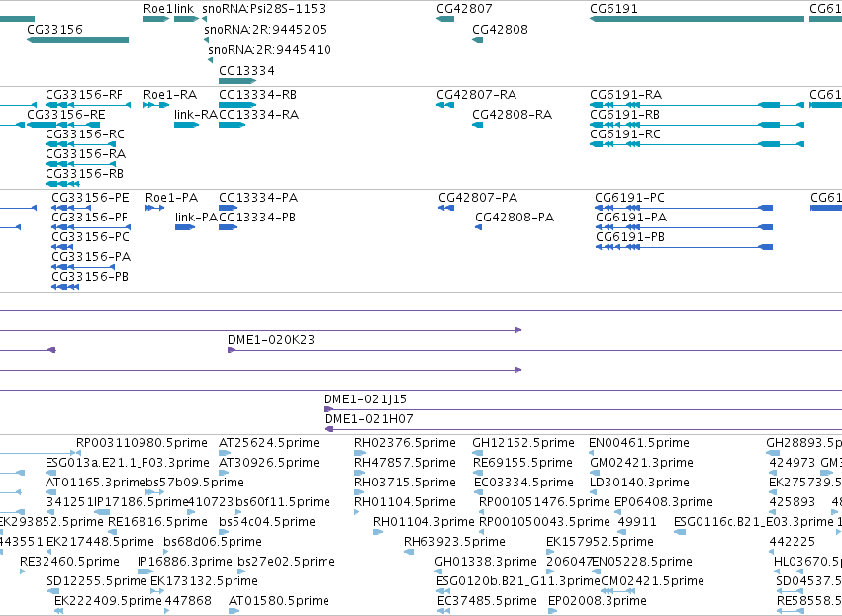Click the EC03334.5prime EST label
Image resolution: width=842 pixels, height=616 pixels.
click(x=523, y=483)
